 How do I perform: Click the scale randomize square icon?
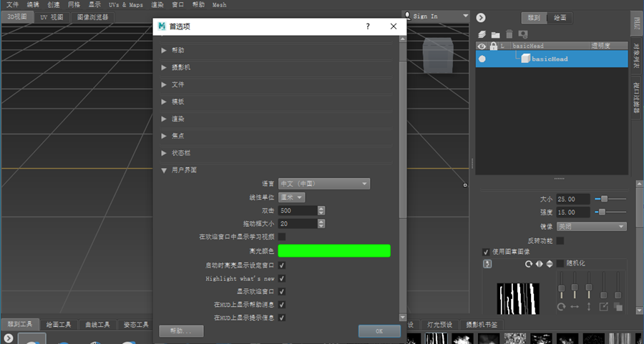point(603,307)
